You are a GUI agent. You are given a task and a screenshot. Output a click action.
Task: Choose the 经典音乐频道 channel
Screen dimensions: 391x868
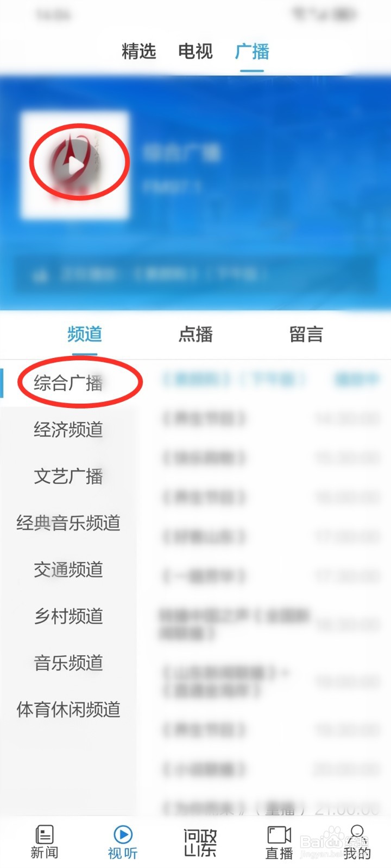[x=68, y=523]
